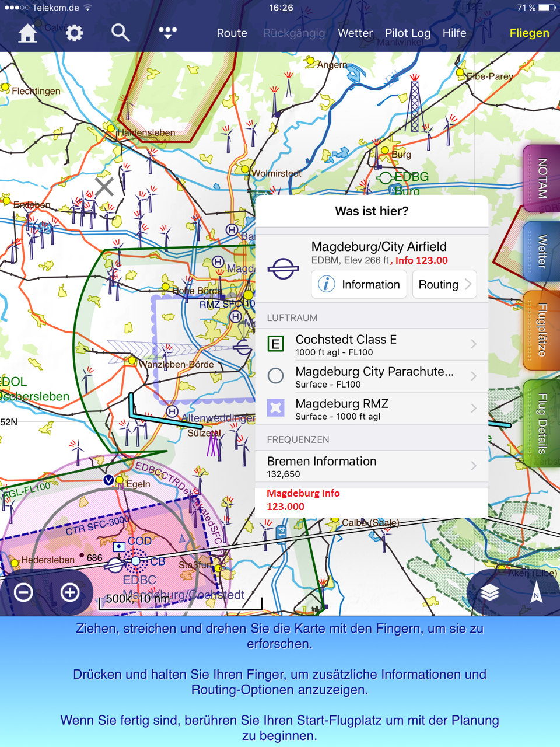This screenshot has height=747, width=560.
Task: Tap the Home icon in toolbar
Action: point(27,33)
